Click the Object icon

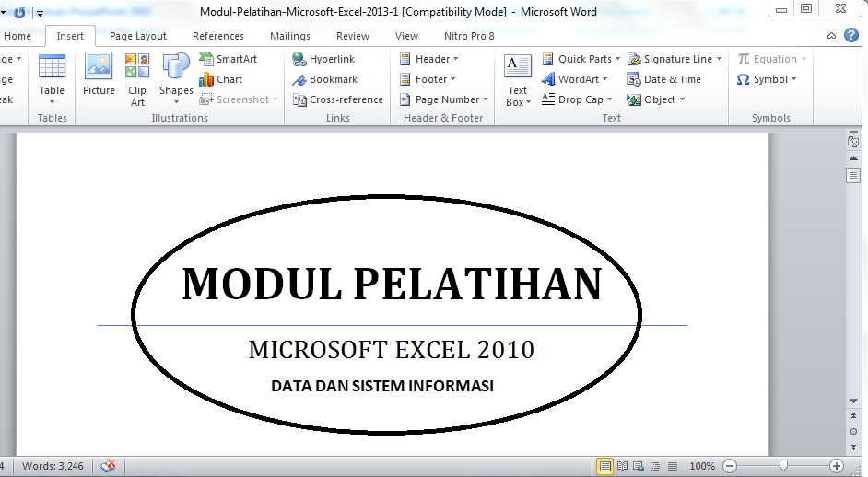pyautogui.click(x=633, y=99)
